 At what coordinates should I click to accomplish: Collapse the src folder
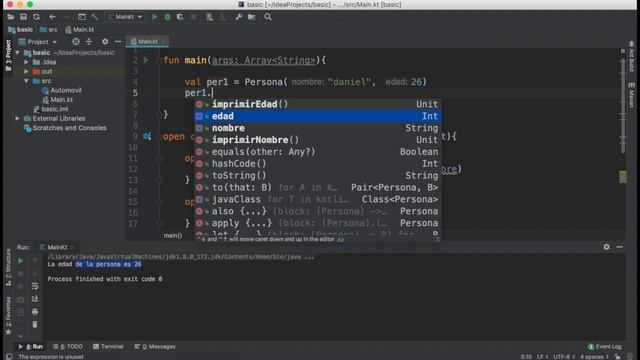point(27,81)
